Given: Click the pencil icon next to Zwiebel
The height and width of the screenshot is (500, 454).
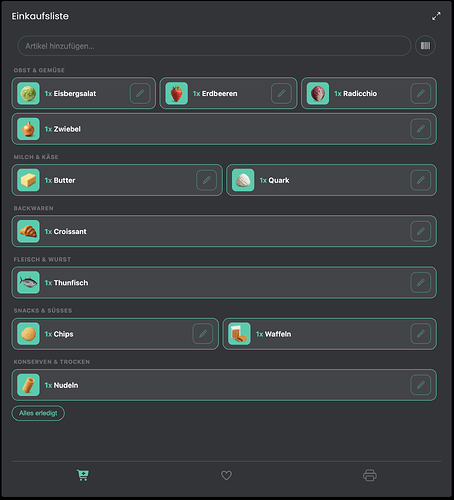Looking at the screenshot, I should (x=421, y=129).
